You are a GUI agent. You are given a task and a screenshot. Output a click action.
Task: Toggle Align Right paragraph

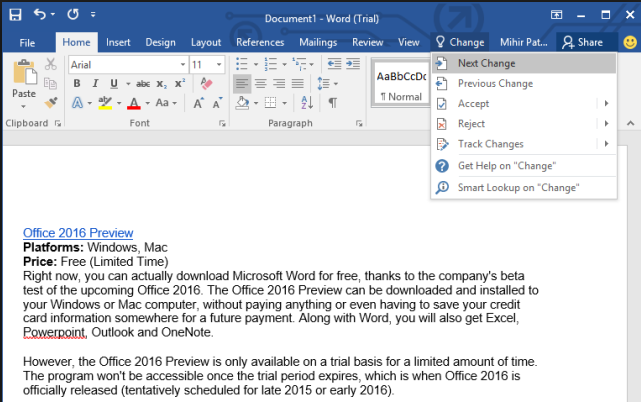tap(279, 84)
